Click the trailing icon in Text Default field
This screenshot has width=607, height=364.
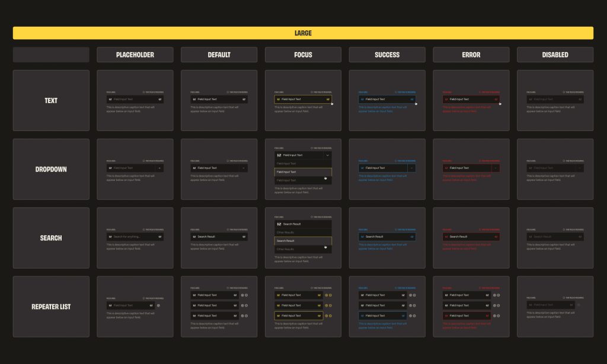pyautogui.click(x=244, y=99)
